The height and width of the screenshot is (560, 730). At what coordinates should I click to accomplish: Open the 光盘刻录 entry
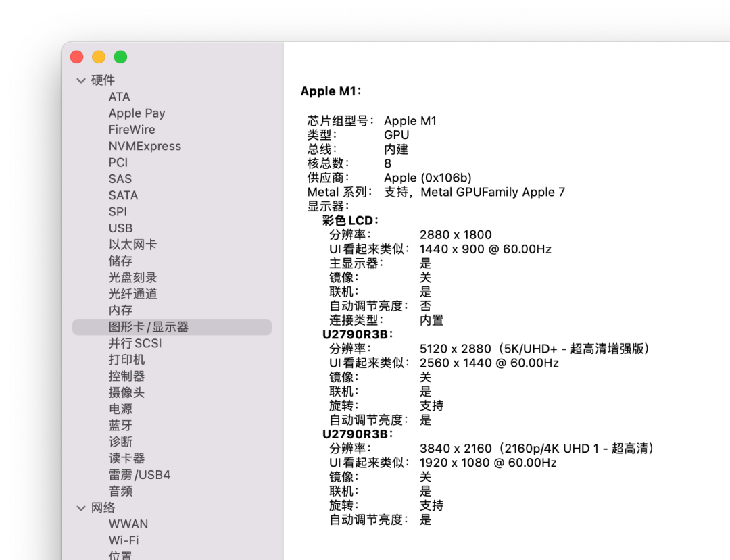coord(132,278)
